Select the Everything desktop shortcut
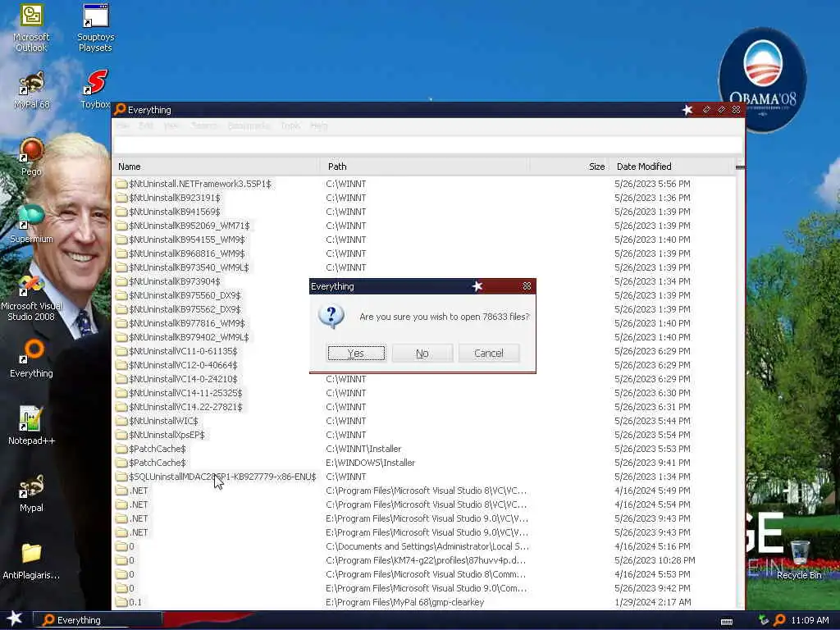Image resolution: width=840 pixels, height=630 pixels. [x=31, y=358]
